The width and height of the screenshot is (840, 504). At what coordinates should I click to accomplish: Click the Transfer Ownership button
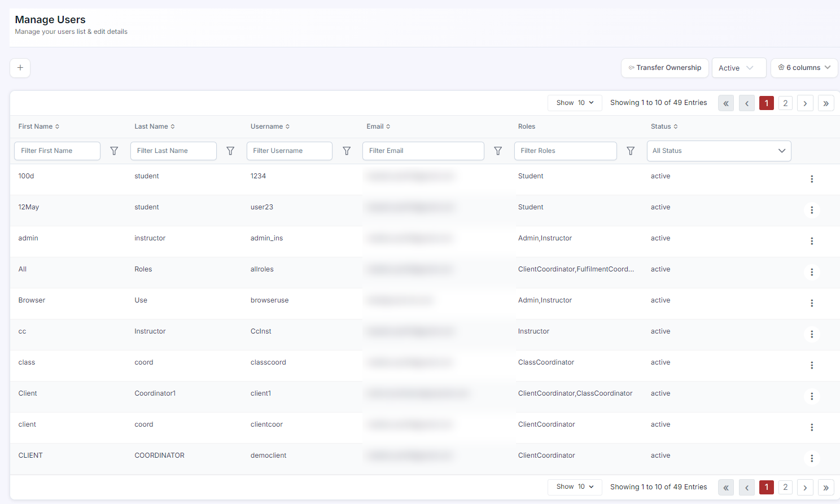pyautogui.click(x=665, y=68)
